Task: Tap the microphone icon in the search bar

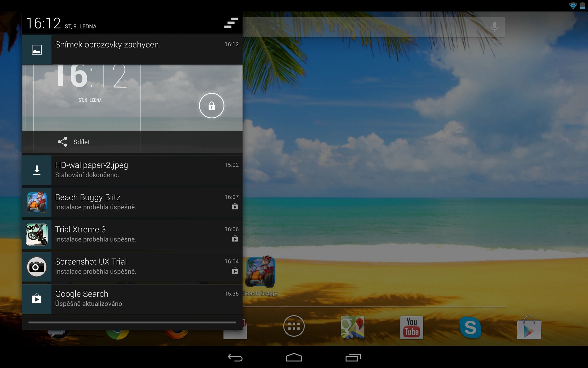Action: point(495,27)
